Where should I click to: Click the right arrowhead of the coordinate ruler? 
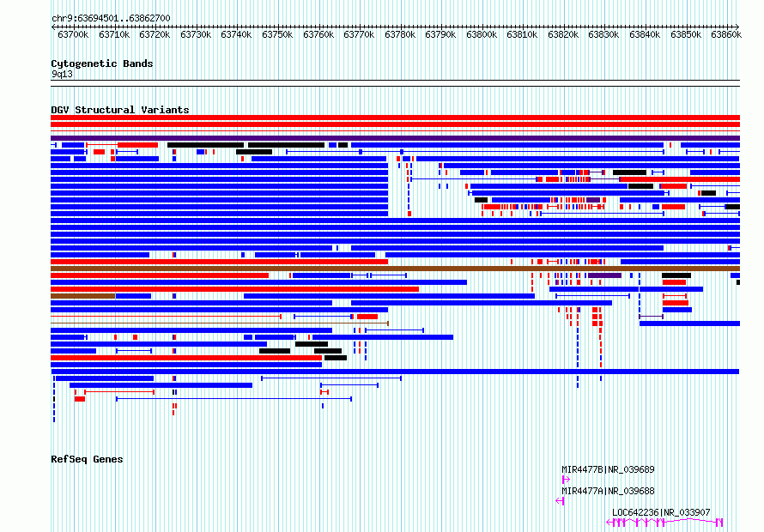click(737, 27)
